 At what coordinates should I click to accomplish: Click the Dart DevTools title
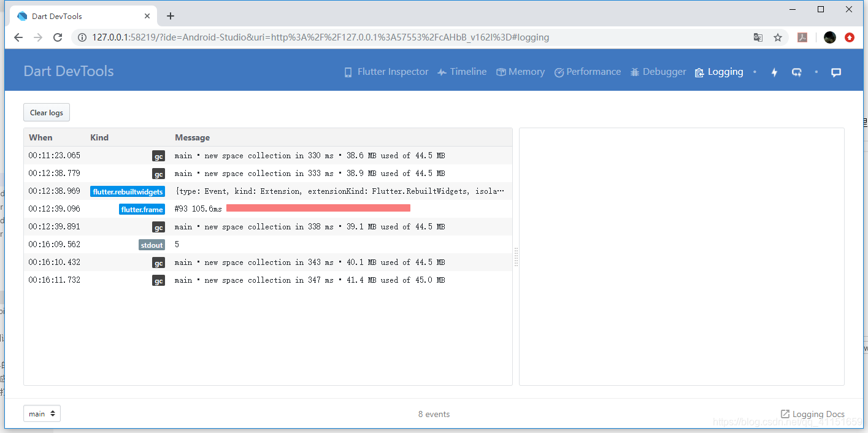click(x=69, y=71)
